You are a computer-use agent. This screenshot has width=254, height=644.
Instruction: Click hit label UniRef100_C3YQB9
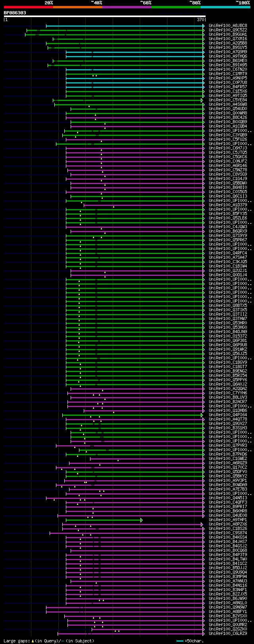pyautogui.click(x=228, y=135)
